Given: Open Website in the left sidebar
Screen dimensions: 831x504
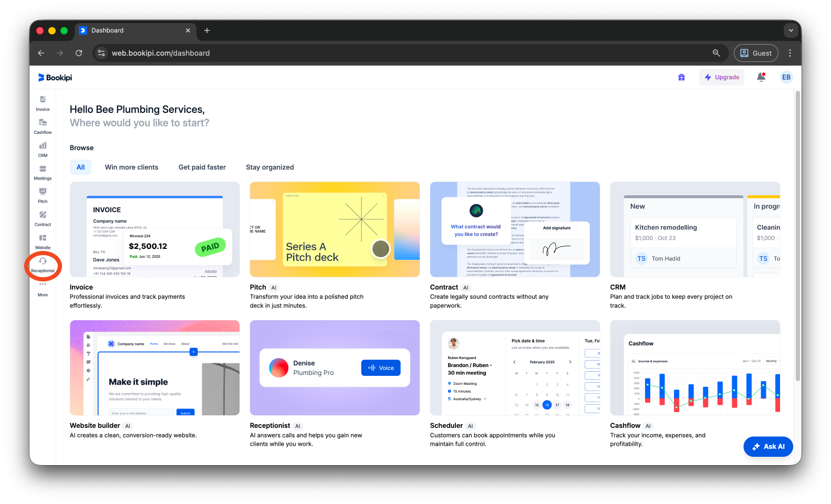Looking at the screenshot, I should (x=43, y=241).
